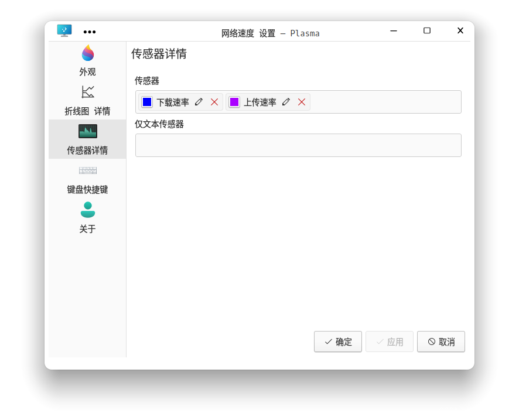519x420 pixels.
Task: Remove the 上传速率 sensor with red X
Action: coord(302,102)
